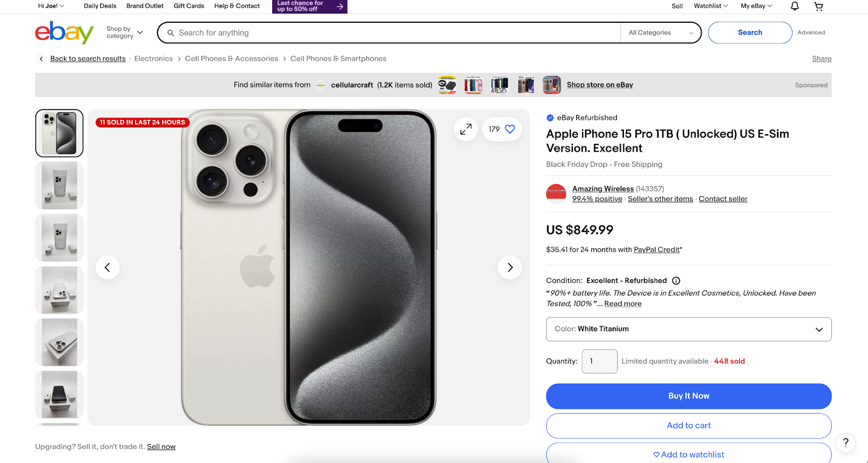The image size is (868, 463).
Task: Open the help question mark
Action: pos(845,442)
